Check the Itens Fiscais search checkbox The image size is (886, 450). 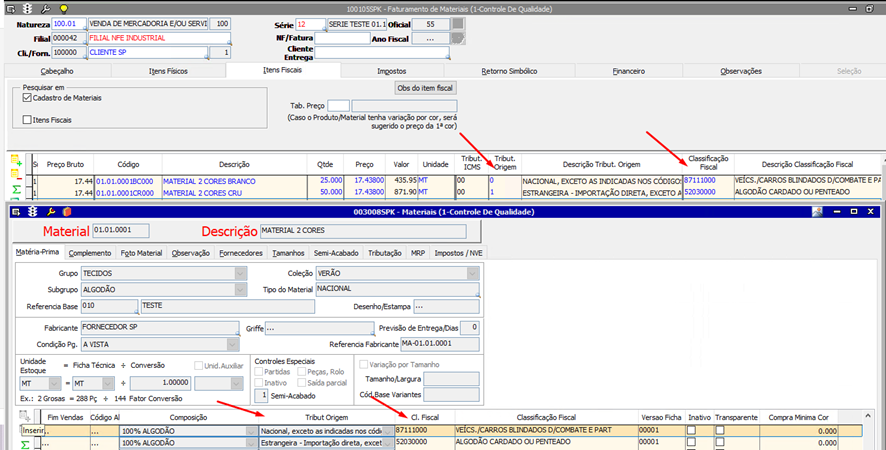tap(27, 120)
